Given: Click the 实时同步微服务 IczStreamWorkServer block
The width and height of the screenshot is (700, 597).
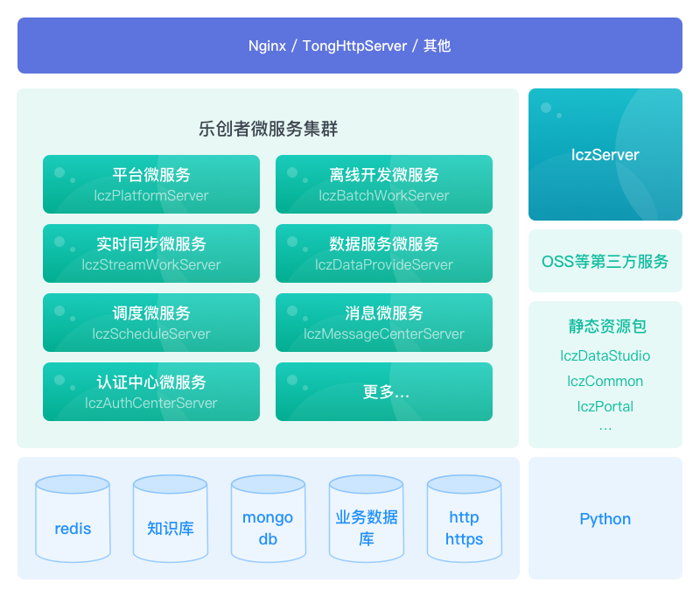Looking at the screenshot, I should [151, 253].
